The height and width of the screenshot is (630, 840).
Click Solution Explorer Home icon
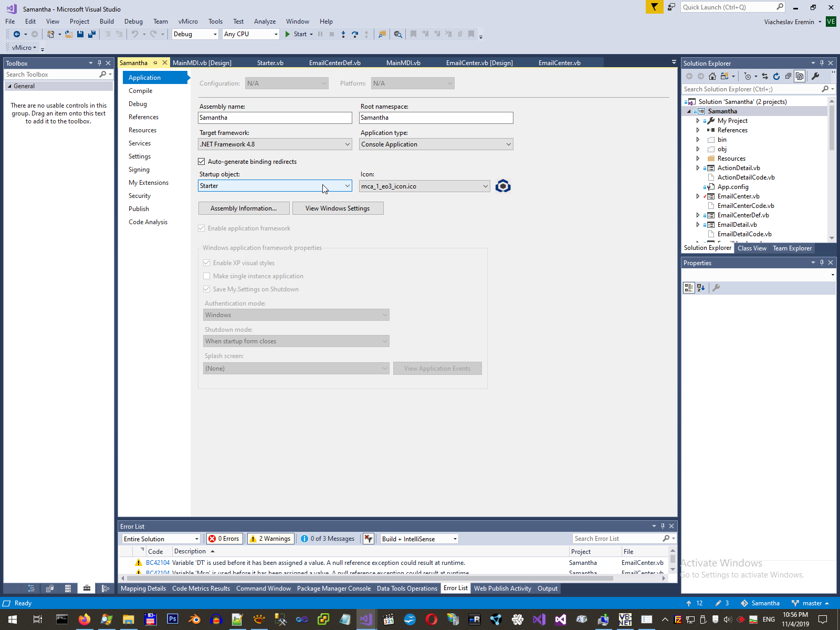tap(712, 76)
